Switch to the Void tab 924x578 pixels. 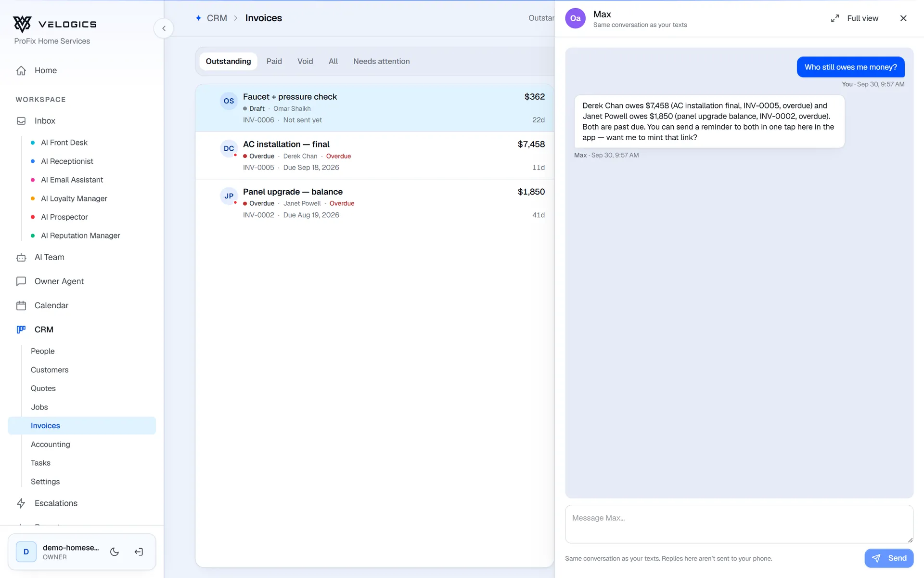(305, 61)
